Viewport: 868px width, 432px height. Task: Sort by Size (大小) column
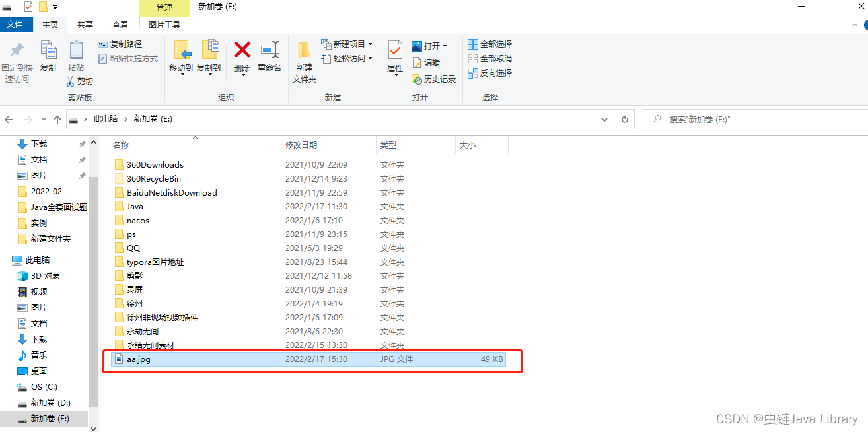tap(468, 145)
